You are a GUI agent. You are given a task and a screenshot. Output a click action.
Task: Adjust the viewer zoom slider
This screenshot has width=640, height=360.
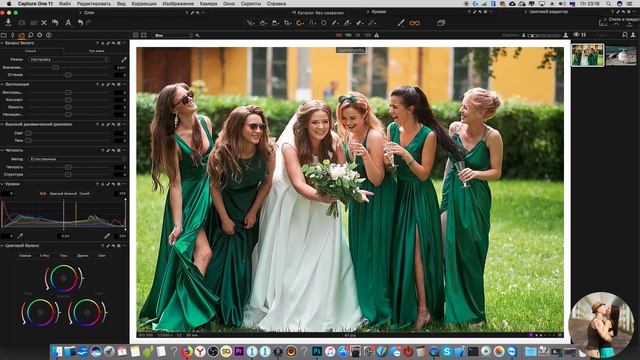click(x=544, y=35)
